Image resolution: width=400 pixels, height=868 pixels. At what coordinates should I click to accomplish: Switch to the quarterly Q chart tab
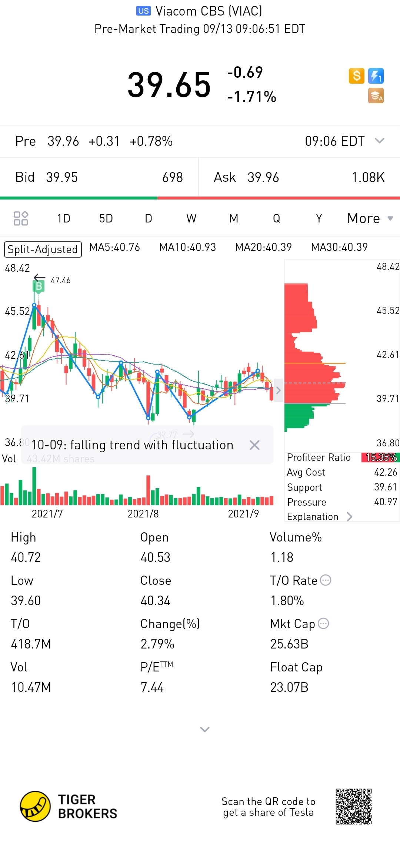point(276,218)
